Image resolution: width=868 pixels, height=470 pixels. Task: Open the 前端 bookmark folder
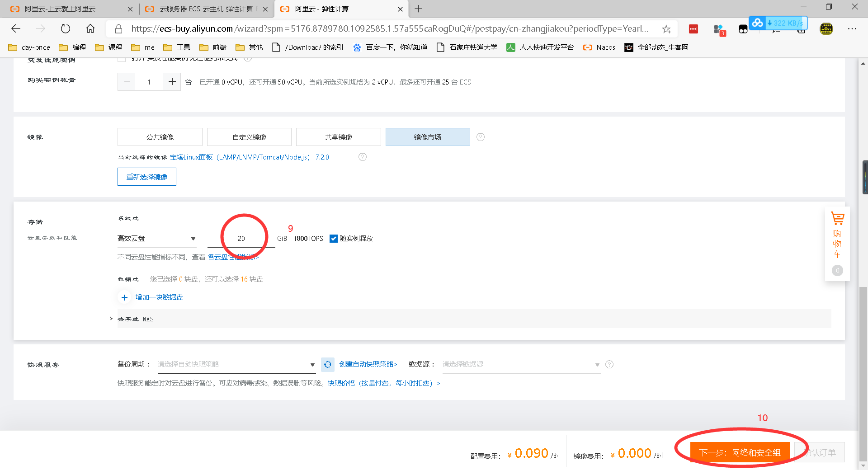coord(213,47)
